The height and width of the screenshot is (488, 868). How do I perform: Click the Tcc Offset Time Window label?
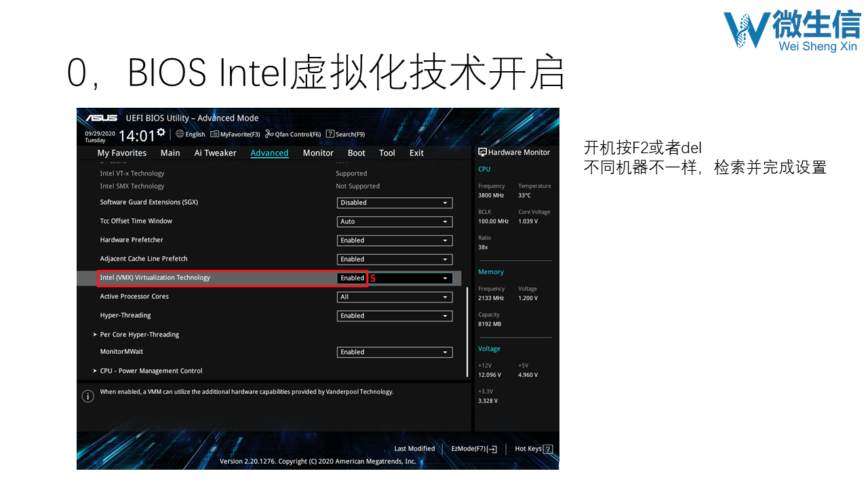(x=136, y=221)
